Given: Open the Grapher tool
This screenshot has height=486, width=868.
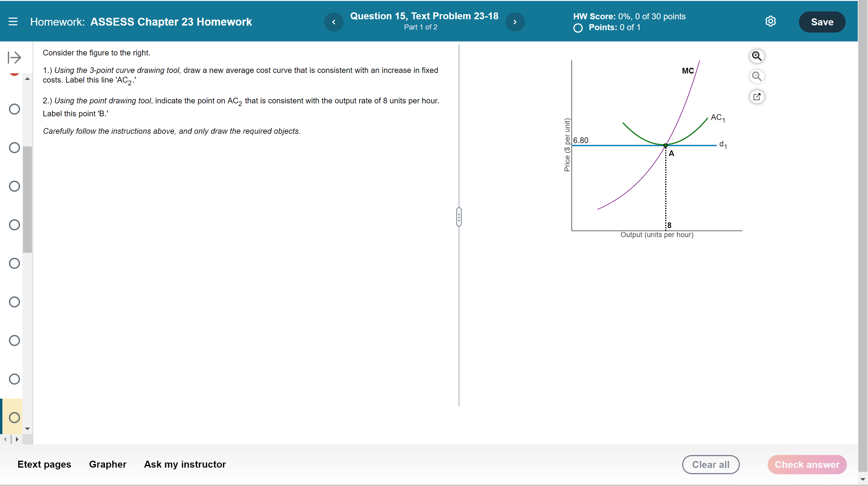Looking at the screenshot, I should click(x=108, y=464).
